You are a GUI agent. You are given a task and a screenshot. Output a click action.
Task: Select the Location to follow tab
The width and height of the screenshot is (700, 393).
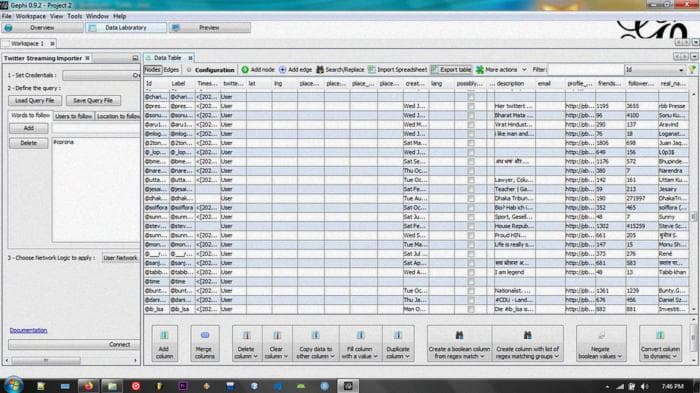117,116
